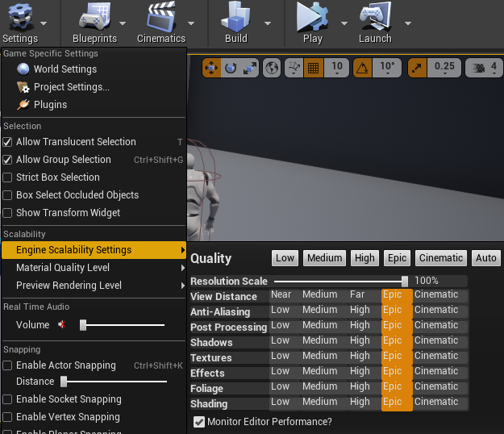Screen dimensions: 504x434
Task: Set Quality preset to Cinematic
Action: [441, 258]
